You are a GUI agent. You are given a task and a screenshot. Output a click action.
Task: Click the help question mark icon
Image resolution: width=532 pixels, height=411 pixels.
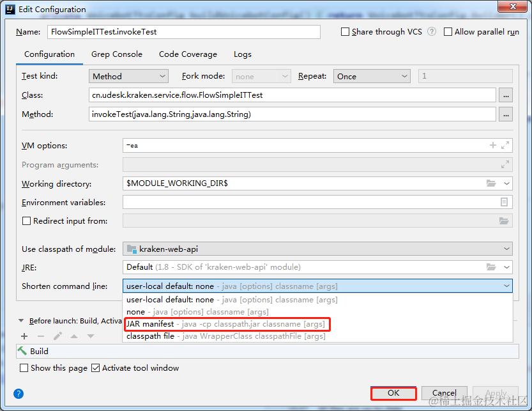19,394
